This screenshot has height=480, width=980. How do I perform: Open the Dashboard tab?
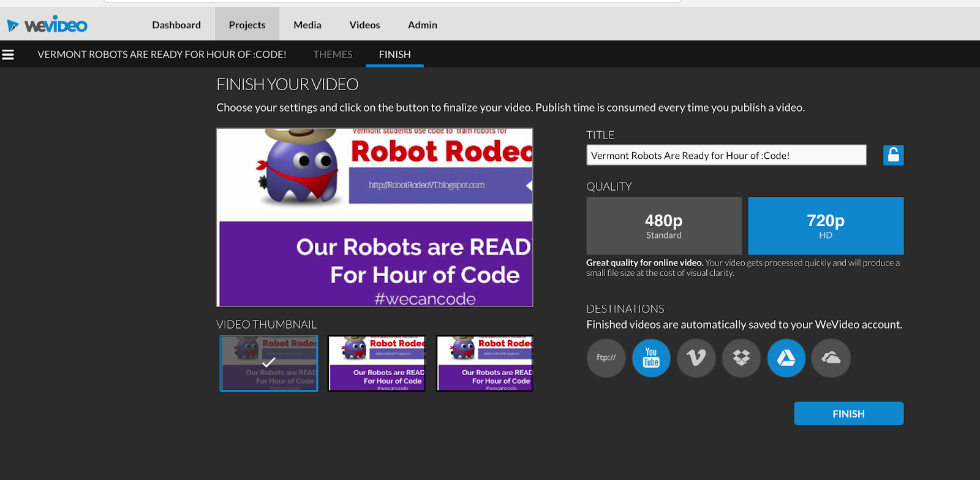[x=176, y=25]
